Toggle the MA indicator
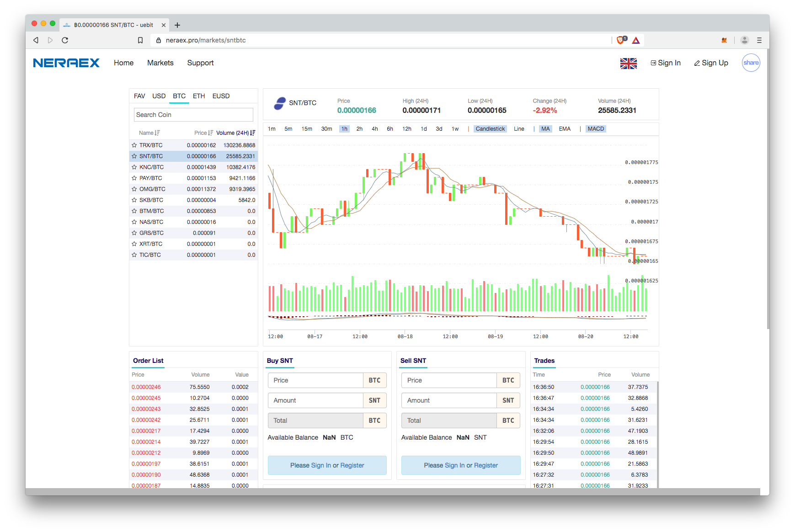The width and height of the screenshot is (795, 532). [545, 129]
